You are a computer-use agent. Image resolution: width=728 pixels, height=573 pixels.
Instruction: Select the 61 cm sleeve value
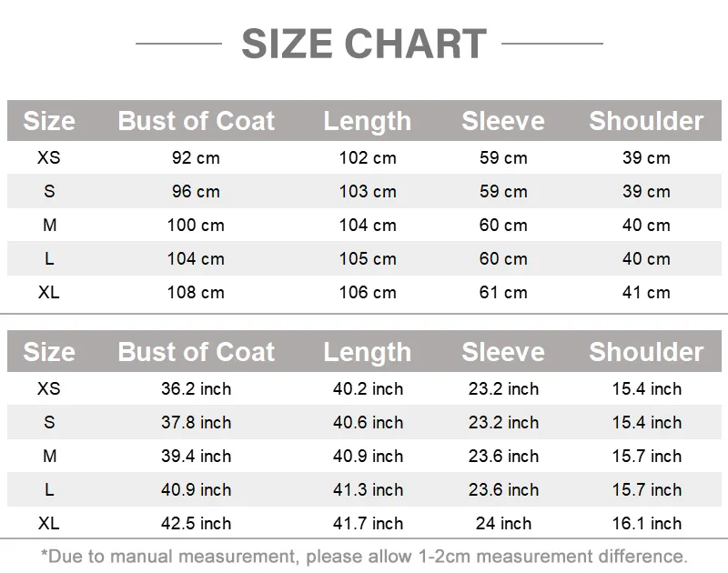pos(503,293)
